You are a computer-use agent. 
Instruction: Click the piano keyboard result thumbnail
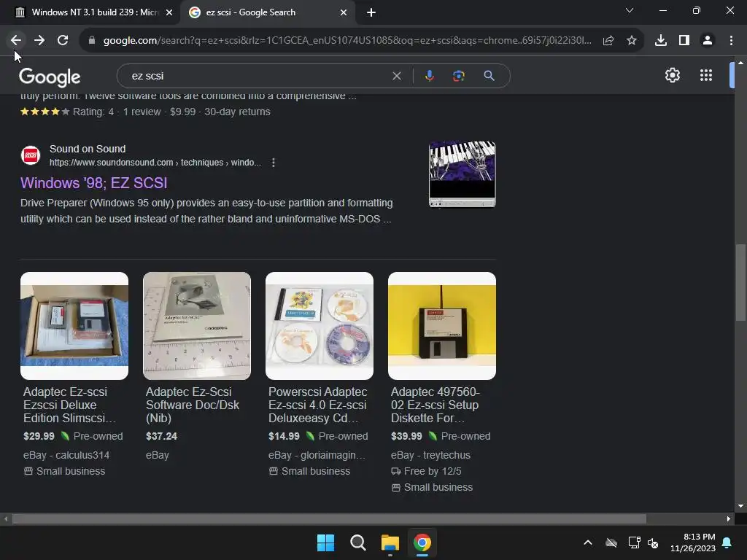(x=462, y=174)
